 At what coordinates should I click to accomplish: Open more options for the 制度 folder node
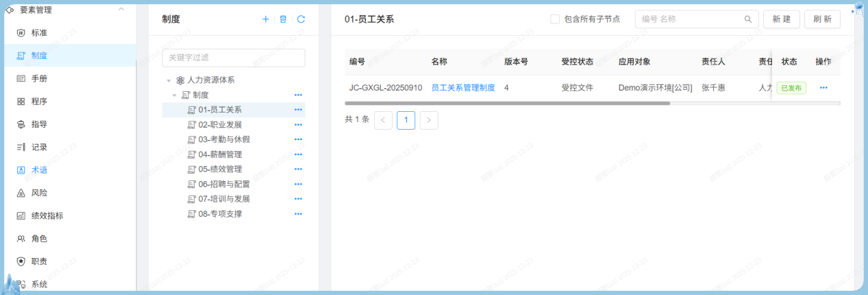point(298,95)
